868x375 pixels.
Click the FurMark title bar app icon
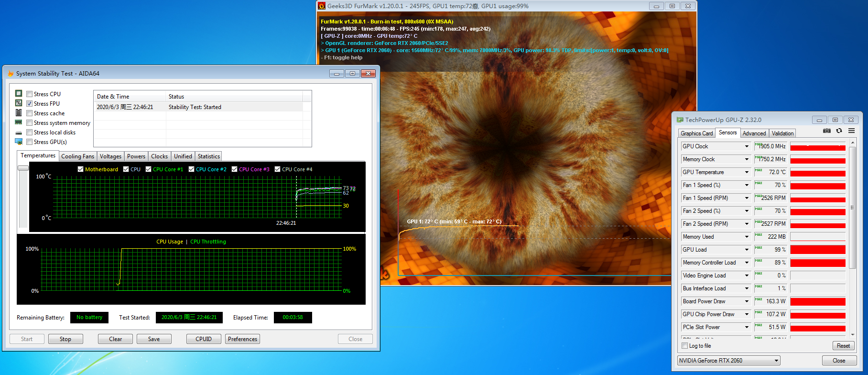tap(322, 6)
